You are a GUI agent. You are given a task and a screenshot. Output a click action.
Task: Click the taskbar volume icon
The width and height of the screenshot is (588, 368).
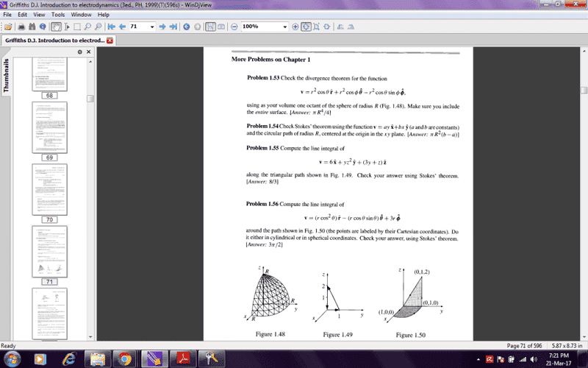534,359
